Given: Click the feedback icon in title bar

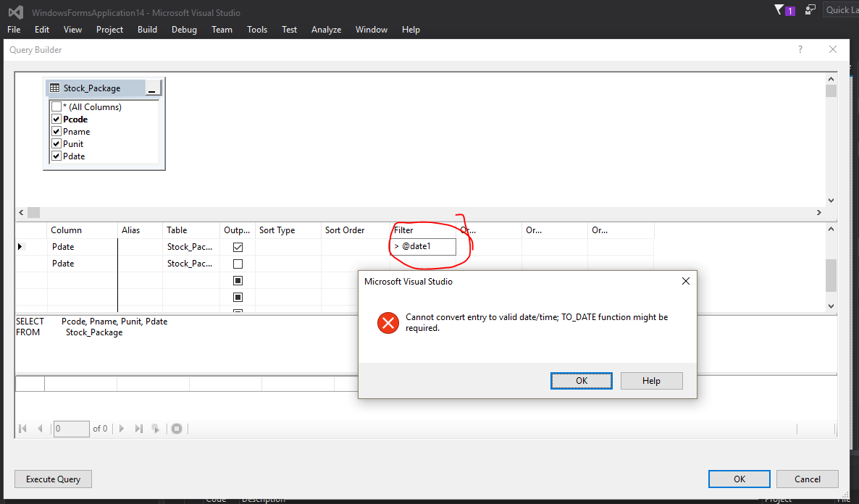Looking at the screenshot, I should click(x=810, y=10).
